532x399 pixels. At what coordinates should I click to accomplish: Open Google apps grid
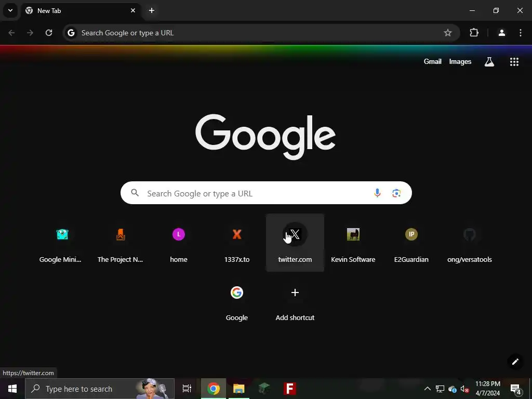(514, 62)
